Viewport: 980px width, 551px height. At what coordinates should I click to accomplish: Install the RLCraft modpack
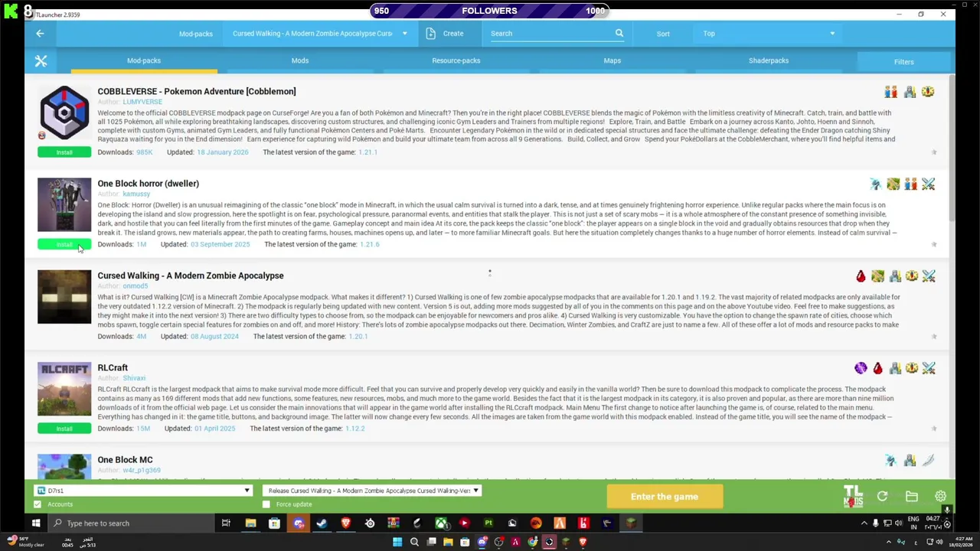(64, 429)
